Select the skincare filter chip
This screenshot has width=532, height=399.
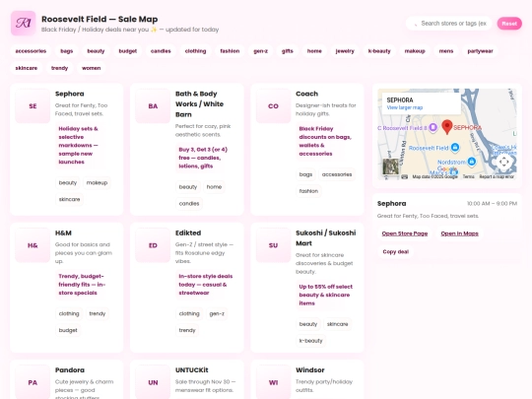tap(27, 68)
